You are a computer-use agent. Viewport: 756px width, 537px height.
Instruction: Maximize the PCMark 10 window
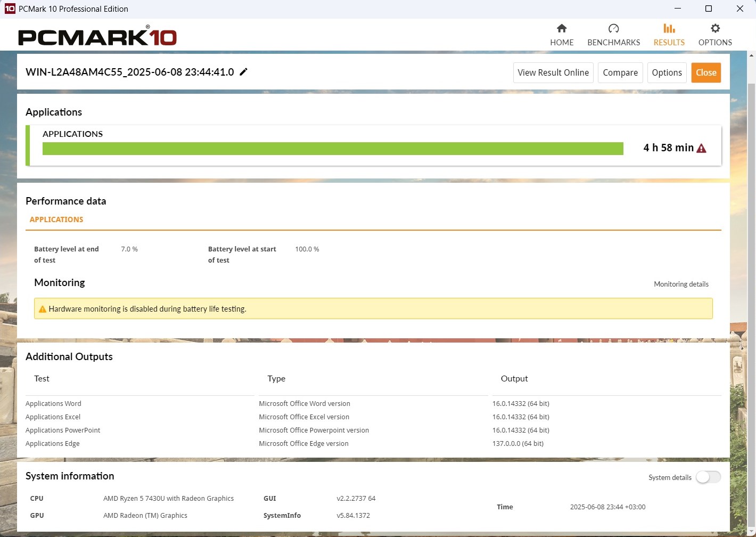tap(709, 9)
